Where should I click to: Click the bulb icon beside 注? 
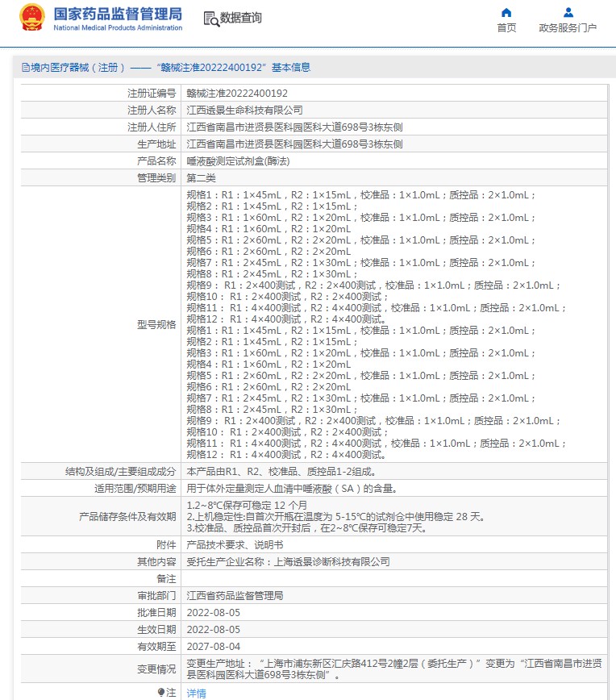click(161, 692)
